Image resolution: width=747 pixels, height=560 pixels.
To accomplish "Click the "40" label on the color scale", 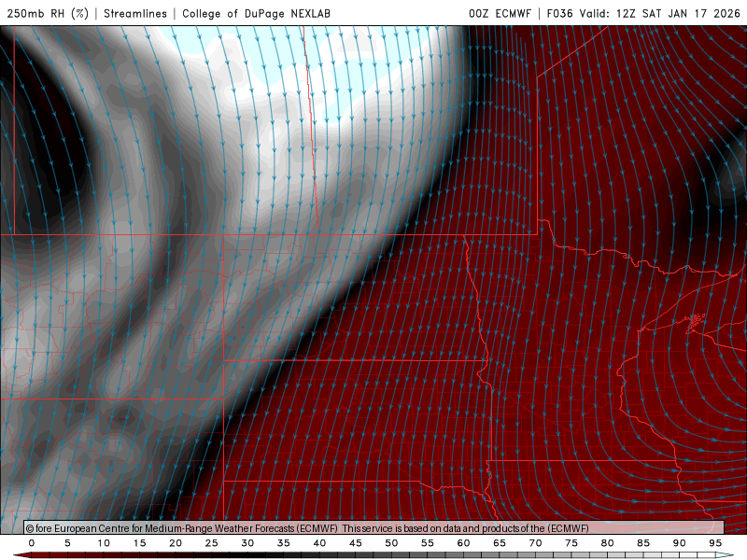I will coord(319,543).
